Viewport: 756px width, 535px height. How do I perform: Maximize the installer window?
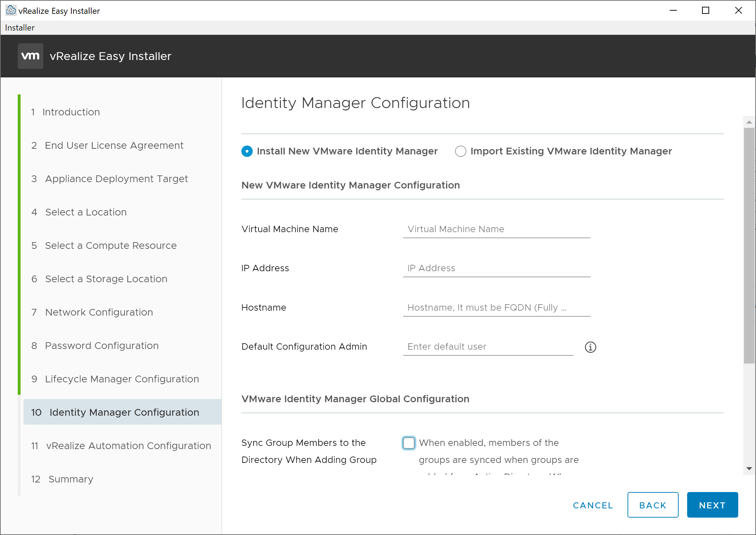(705, 11)
